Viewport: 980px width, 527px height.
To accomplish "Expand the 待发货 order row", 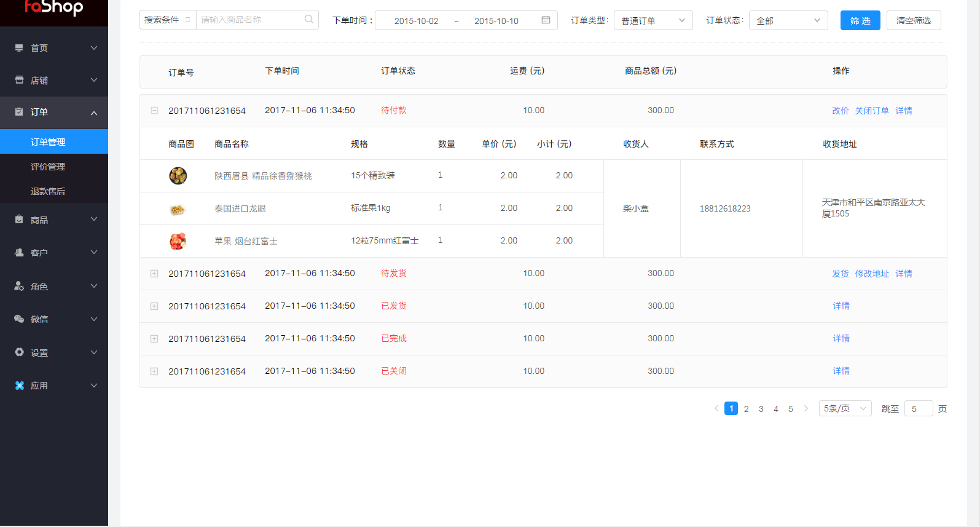I will coord(154,274).
